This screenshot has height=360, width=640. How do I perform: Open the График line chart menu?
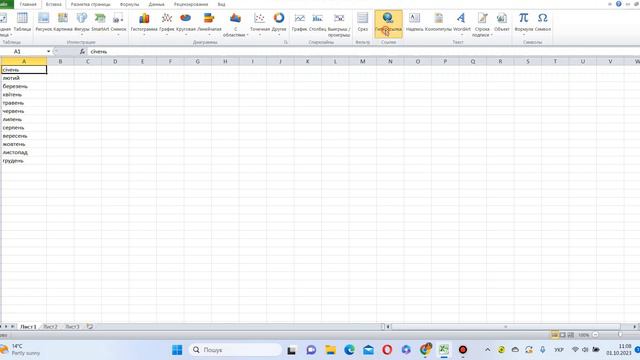click(x=167, y=23)
